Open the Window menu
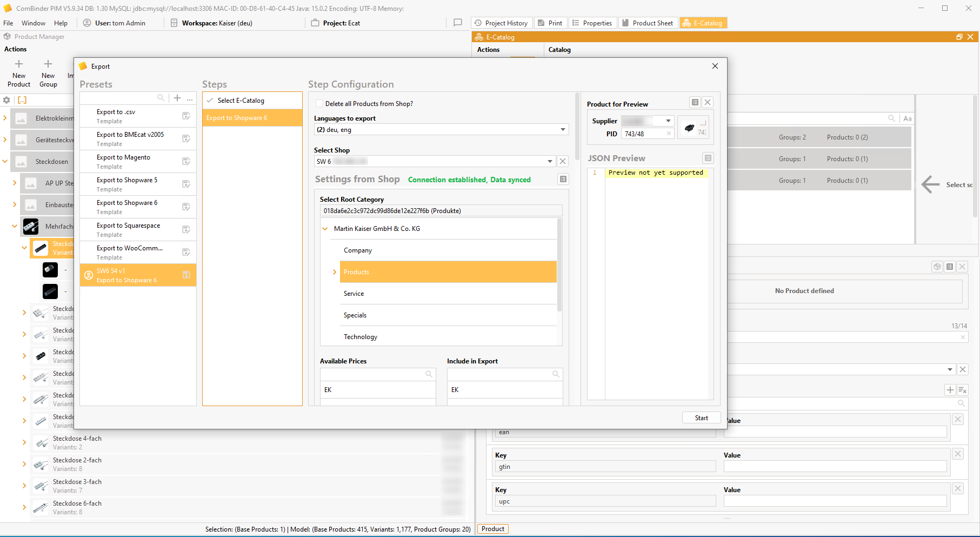This screenshot has height=537, width=980. (33, 23)
